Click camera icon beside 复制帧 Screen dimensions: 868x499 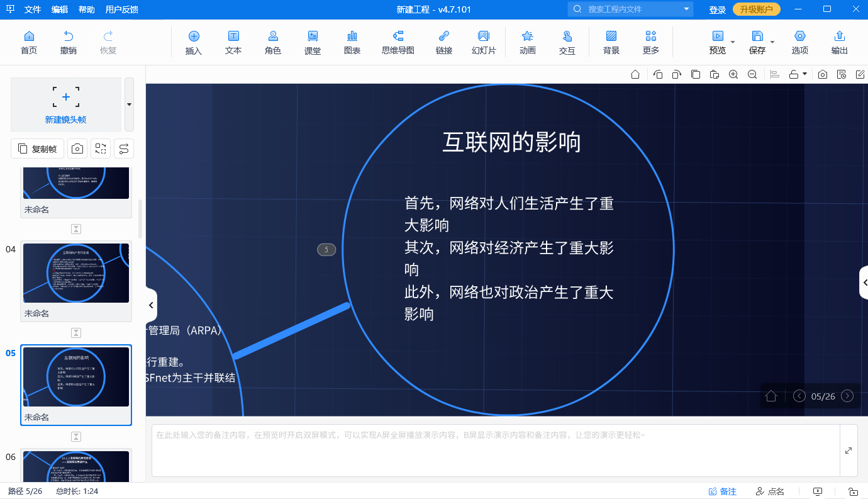(x=77, y=149)
